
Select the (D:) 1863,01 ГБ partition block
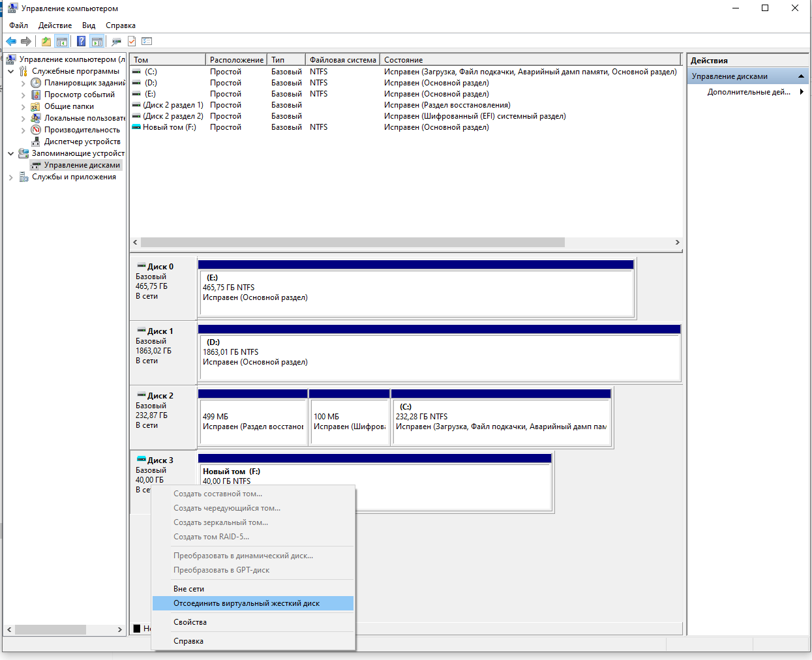440,357
